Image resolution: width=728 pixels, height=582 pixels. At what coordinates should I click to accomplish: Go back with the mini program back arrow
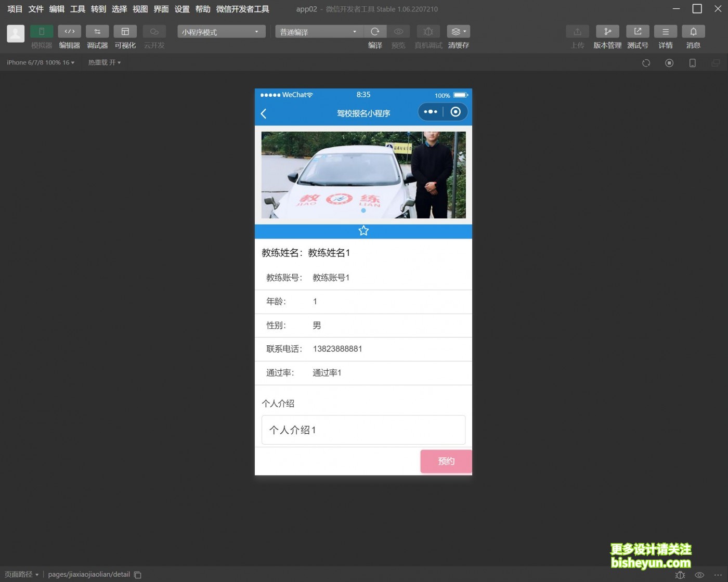click(264, 113)
